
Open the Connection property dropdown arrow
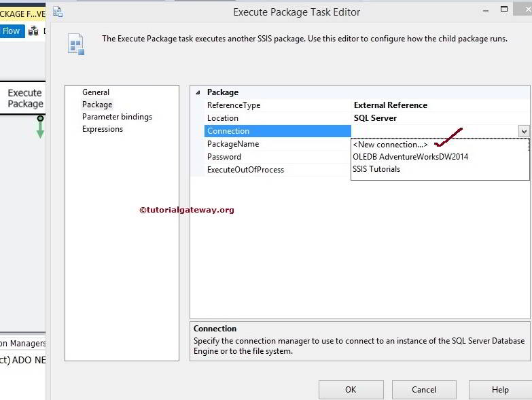click(524, 131)
